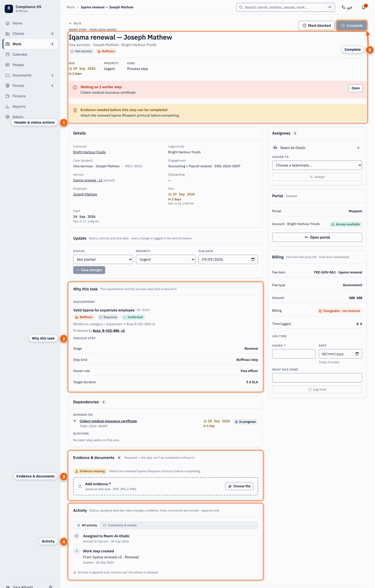Image resolution: width=375 pixels, height=588 pixels.
Task: Click the left arrow icon beside Collect medical insurance certificate
Action: click(75, 421)
